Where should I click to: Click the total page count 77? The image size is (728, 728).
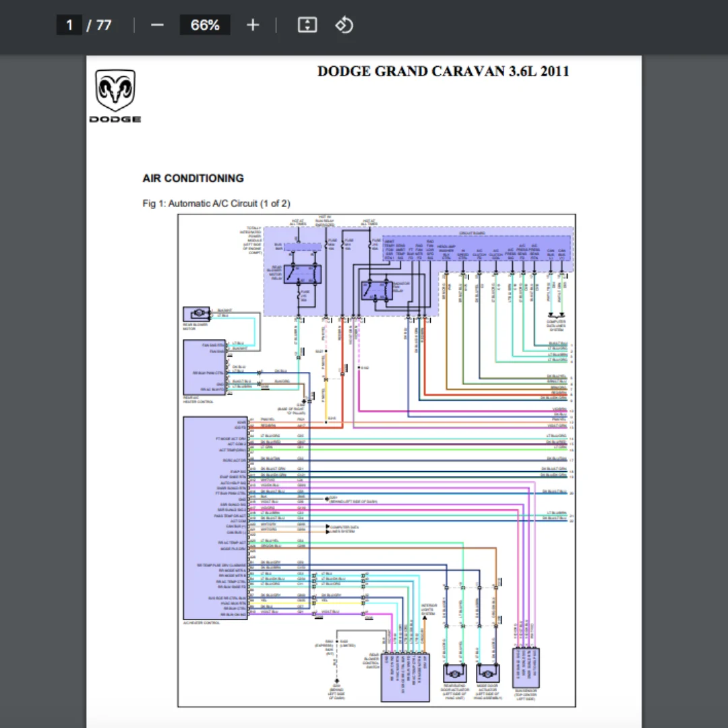coord(104,25)
